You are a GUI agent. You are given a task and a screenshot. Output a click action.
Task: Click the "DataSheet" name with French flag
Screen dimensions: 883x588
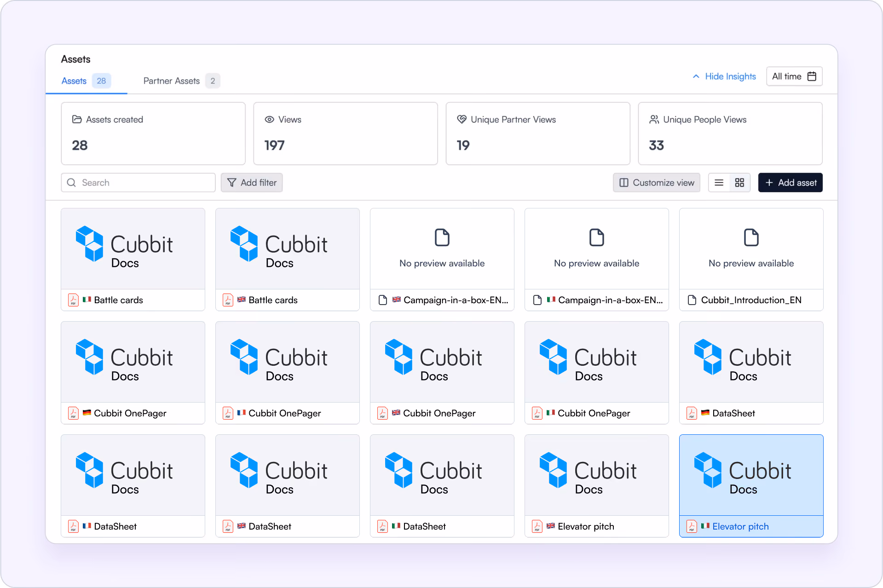pos(115,526)
